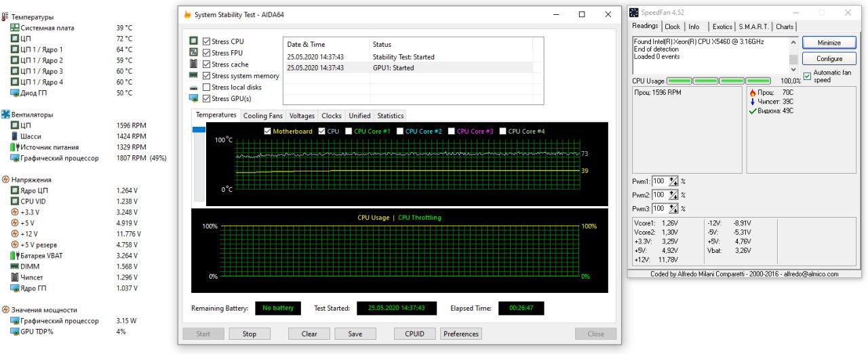Click the SpeedFan Configure button

coord(829,59)
